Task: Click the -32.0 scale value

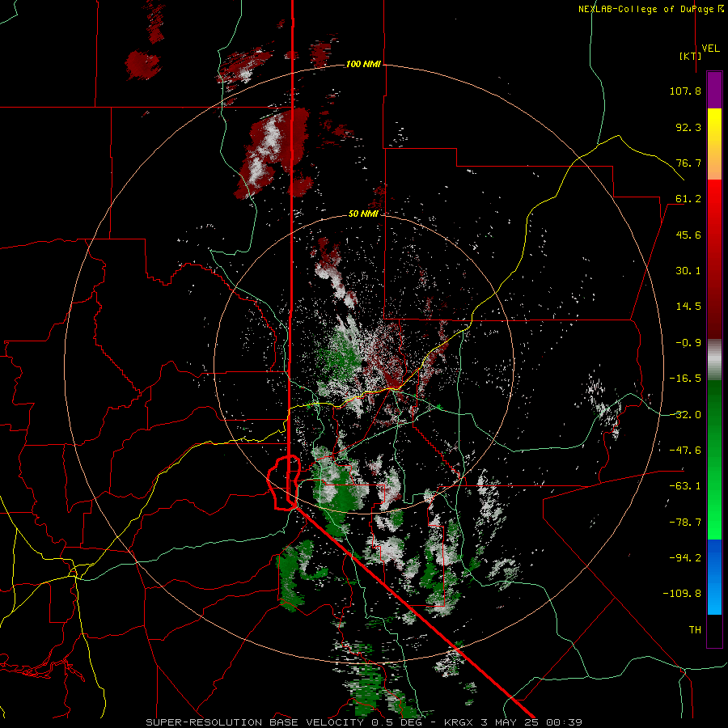Action: (685, 415)
